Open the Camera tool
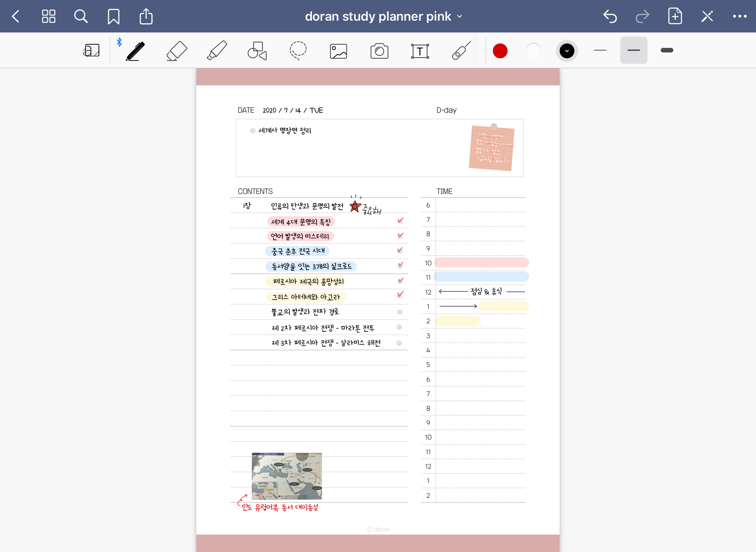 click(x=379, y=51)
